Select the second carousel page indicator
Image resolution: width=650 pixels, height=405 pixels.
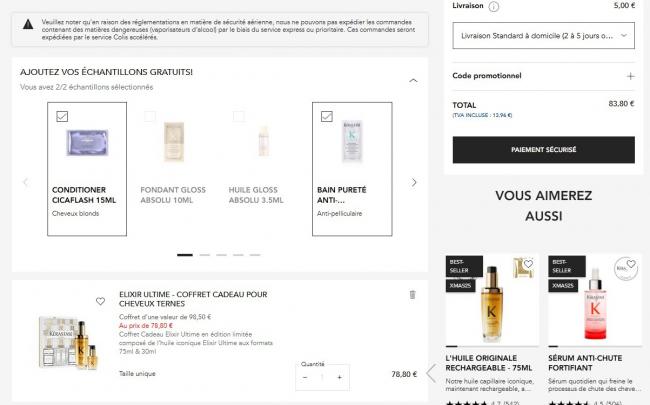coord(205,255)
